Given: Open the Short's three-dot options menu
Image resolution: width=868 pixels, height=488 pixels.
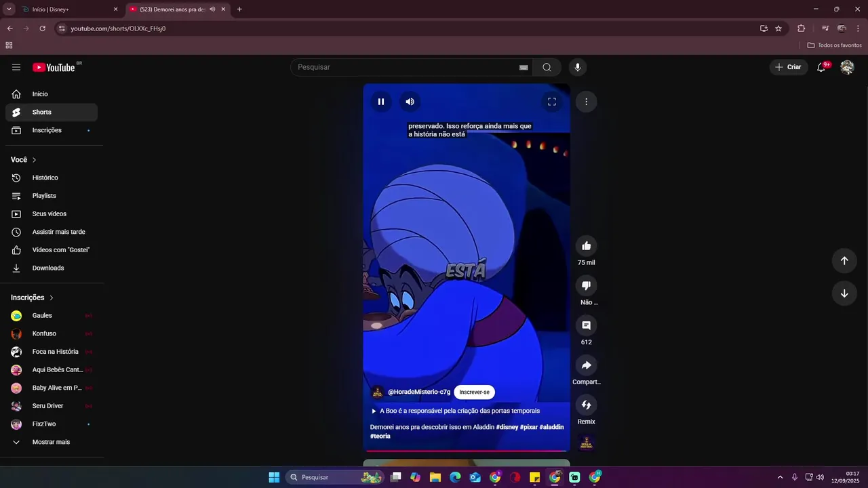Looking at the screenshot, I should coord(586,102).
